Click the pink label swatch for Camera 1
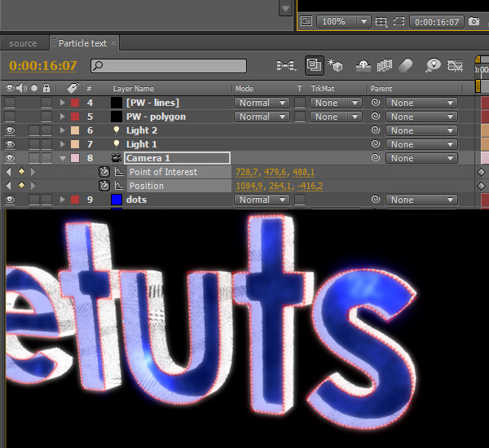This screenshot has height=448, width=489. [75, 158]
